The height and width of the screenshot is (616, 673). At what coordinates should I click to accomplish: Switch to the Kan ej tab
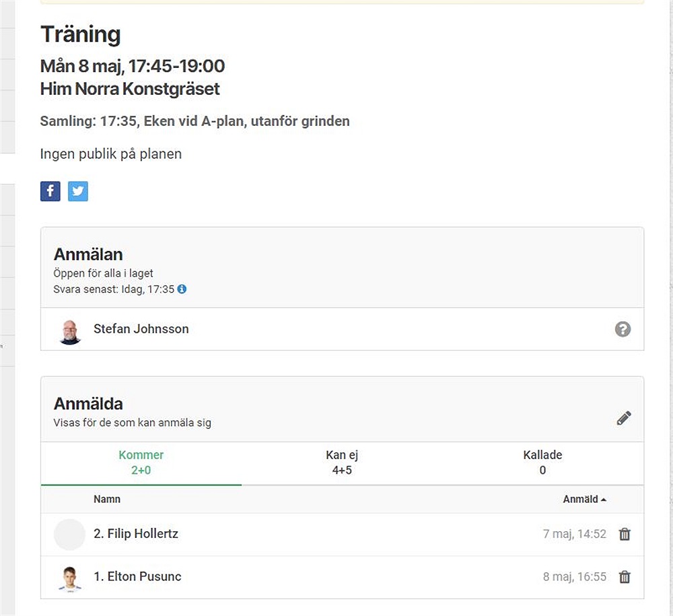tap(342, 463)
